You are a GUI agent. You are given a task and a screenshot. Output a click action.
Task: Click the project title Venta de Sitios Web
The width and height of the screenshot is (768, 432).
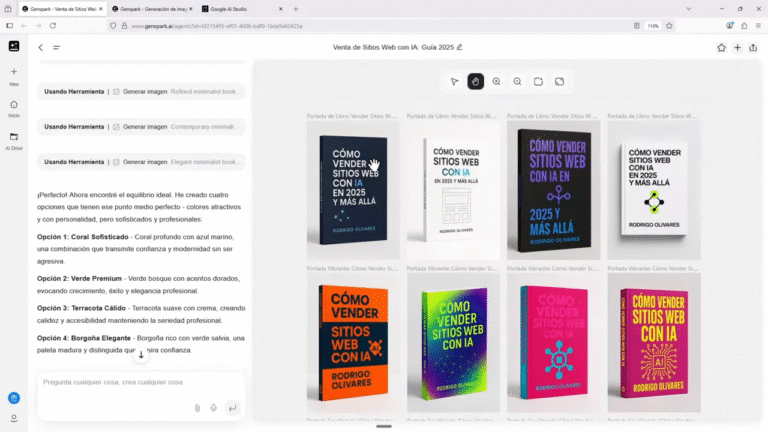(393, 48)
